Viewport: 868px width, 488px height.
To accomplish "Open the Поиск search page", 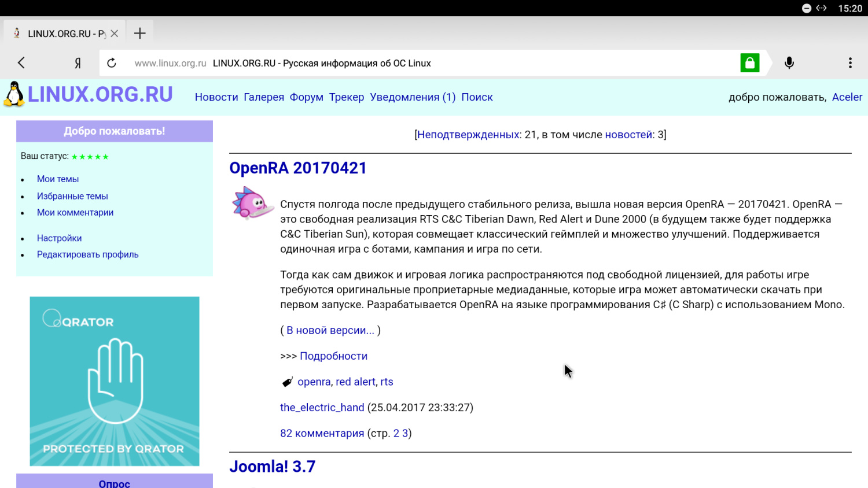I will [x=477, y=97].
